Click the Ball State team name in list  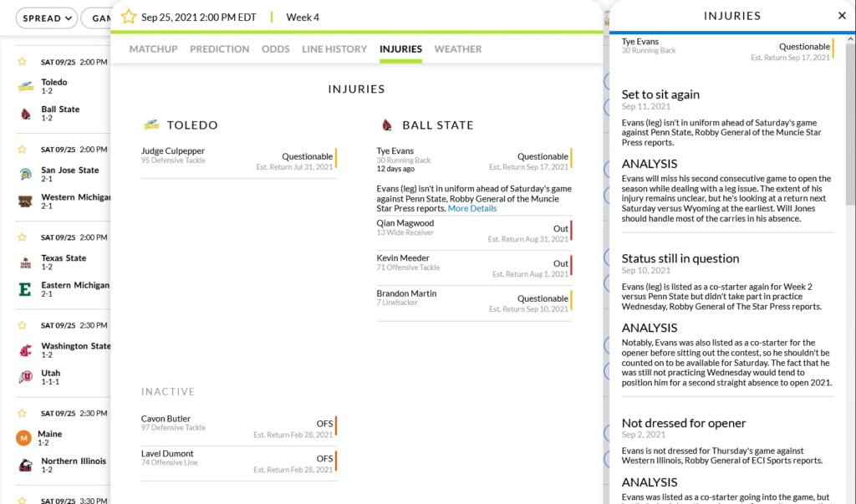click(x=60, y=109)
